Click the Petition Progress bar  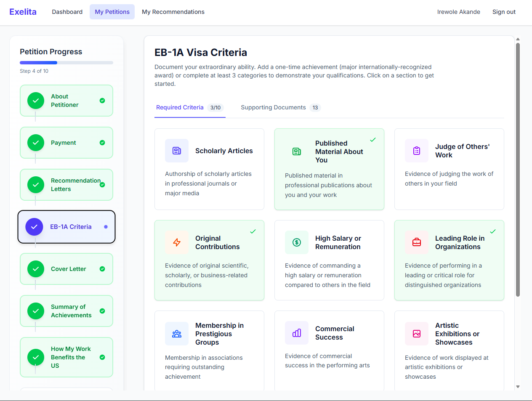pos(66,63)
